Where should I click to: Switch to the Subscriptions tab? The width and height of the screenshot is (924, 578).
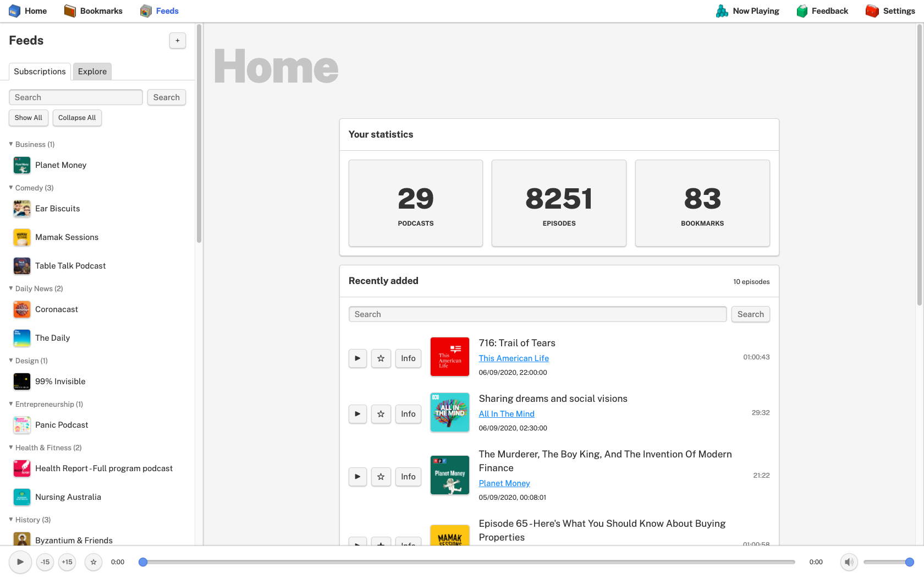[40, 72]
